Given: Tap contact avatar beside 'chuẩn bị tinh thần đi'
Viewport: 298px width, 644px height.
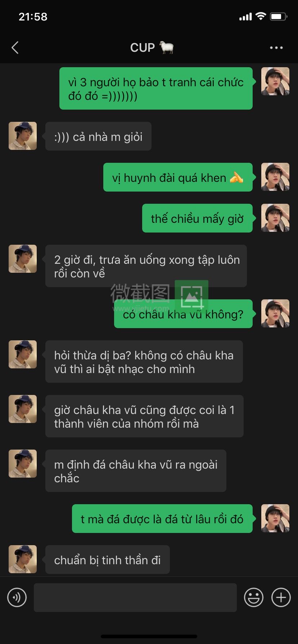Looking at the screenshot, I should pyautogui.click(x=23, y=559).
